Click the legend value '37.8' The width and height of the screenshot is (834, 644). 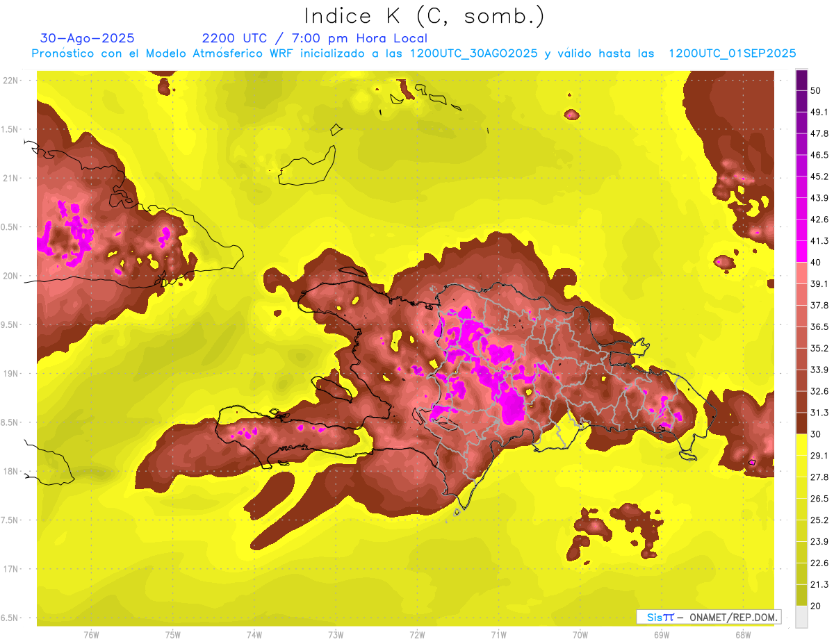819,306
